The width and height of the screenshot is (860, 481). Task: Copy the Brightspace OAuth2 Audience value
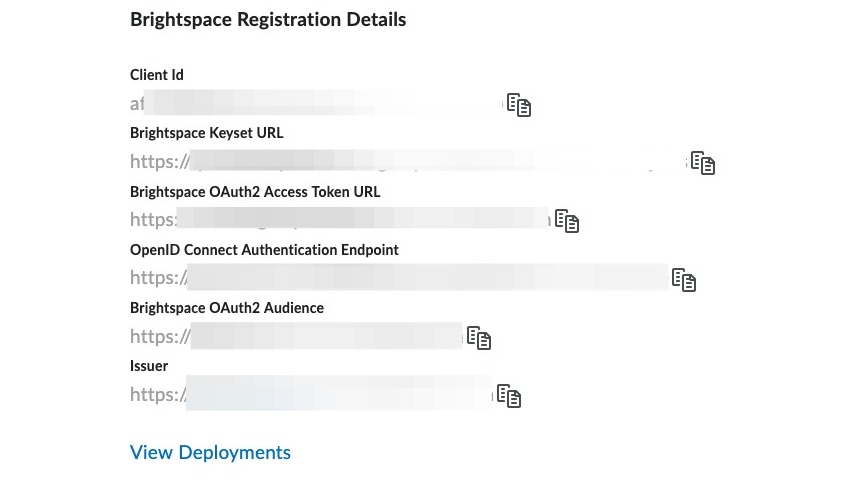point(479,338)
